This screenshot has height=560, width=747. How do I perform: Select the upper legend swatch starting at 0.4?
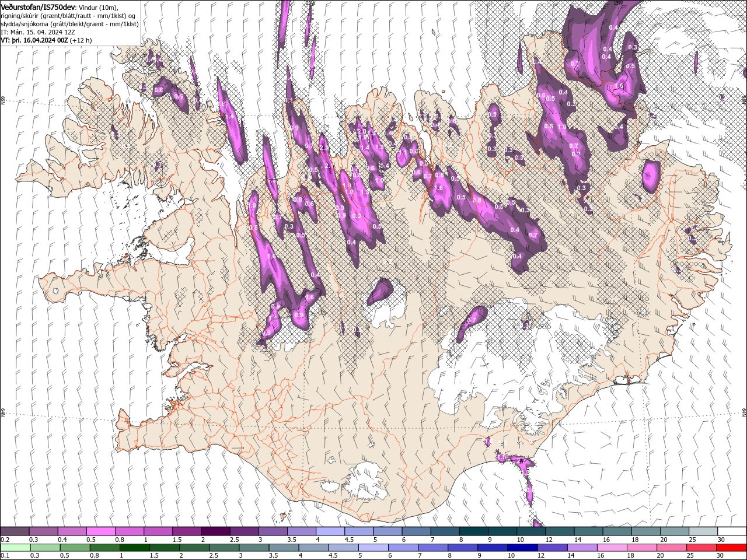click(72, 531)
